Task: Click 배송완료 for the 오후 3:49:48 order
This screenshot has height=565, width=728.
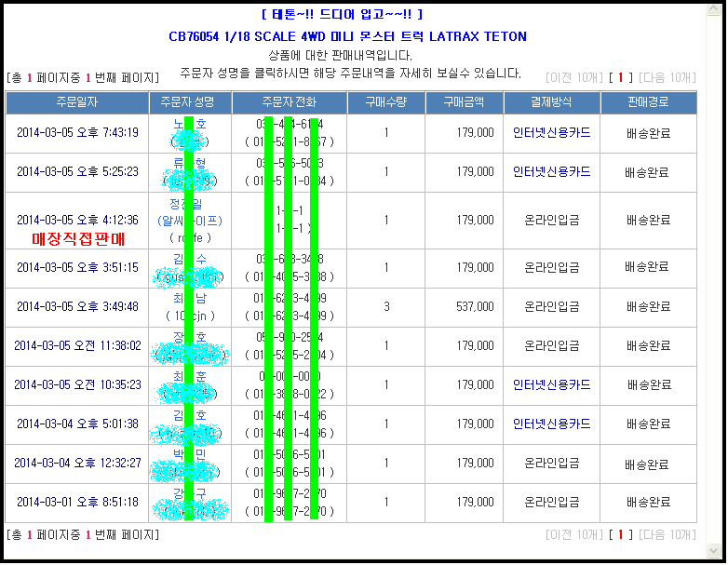Action: pos(649,307)
